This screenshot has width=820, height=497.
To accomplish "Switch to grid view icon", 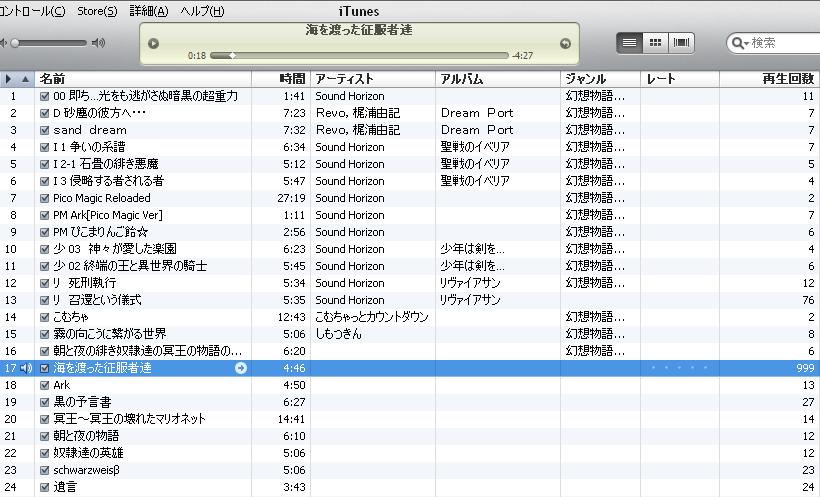I will [655, 43].
